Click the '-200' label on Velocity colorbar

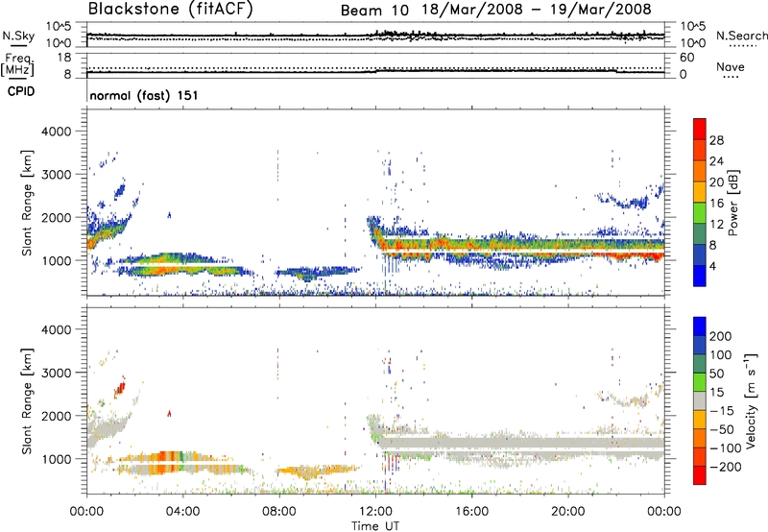(x=725, y=467)
